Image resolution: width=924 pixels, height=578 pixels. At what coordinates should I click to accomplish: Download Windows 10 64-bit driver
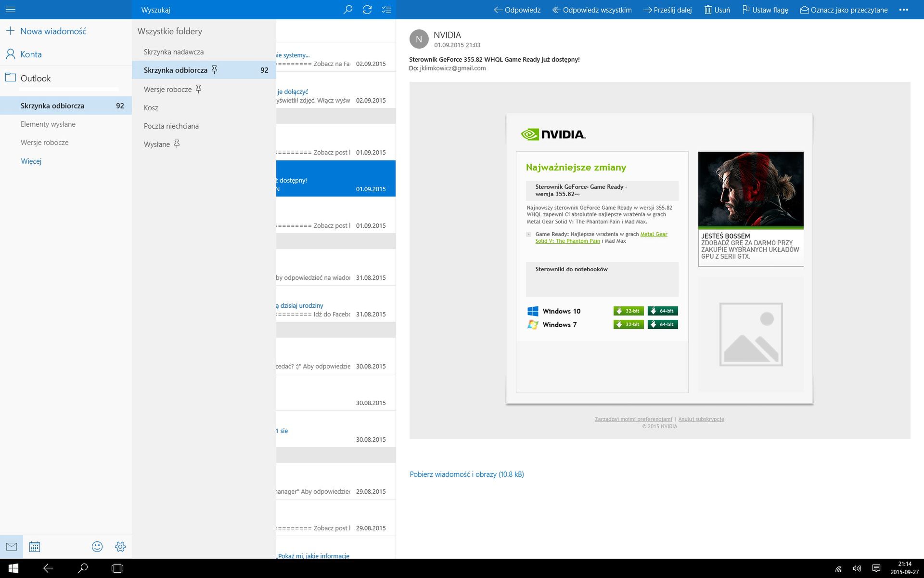point(663,311)
